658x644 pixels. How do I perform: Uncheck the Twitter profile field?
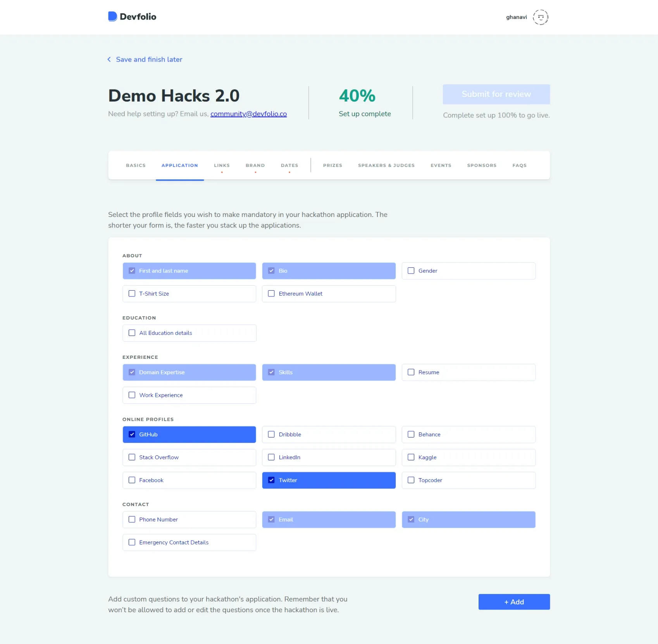point(329,480)
